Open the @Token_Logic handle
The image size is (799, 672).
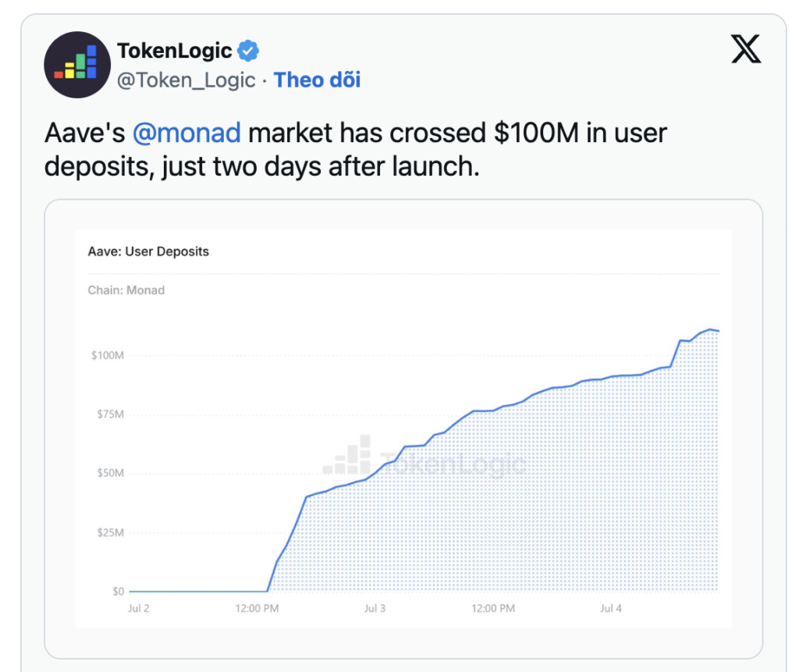(x=186, y=80)
